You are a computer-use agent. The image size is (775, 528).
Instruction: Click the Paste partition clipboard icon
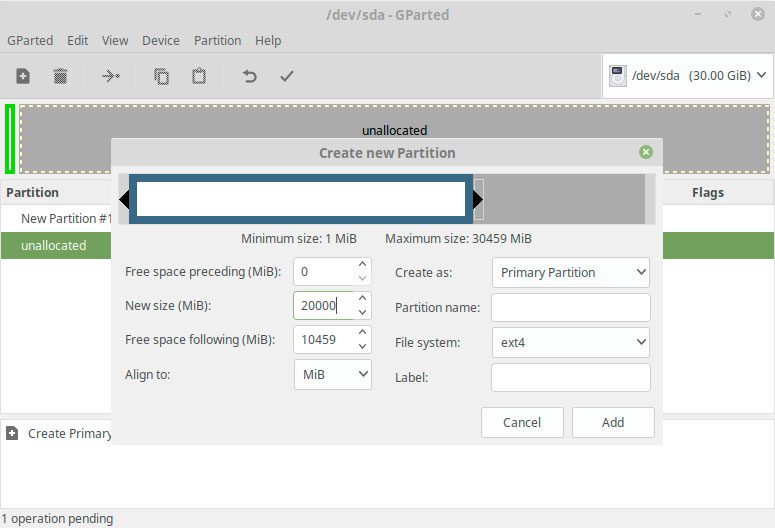pos(199,76)
